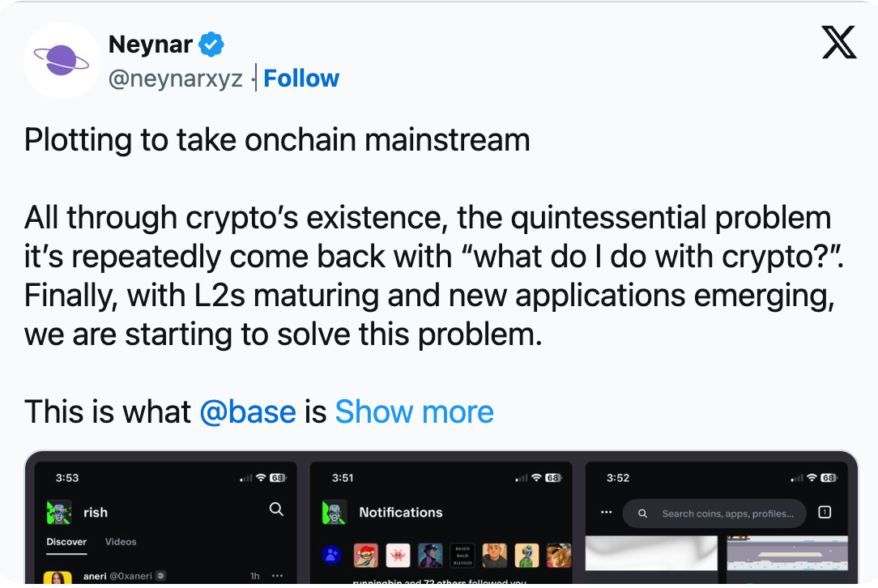This screenshot has width=878, height=588.
Task: Tap the search magnifier in rish screen
Action: coord(276,509)
